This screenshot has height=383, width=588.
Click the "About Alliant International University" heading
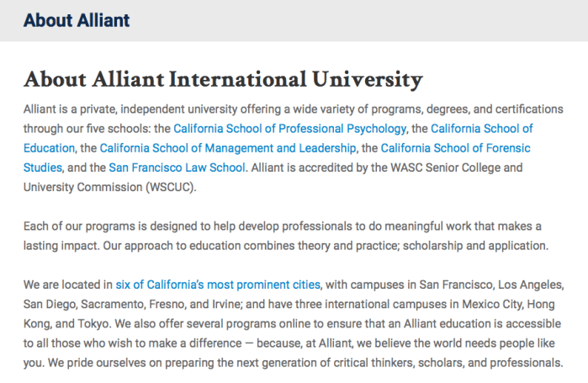coord(223,81)
